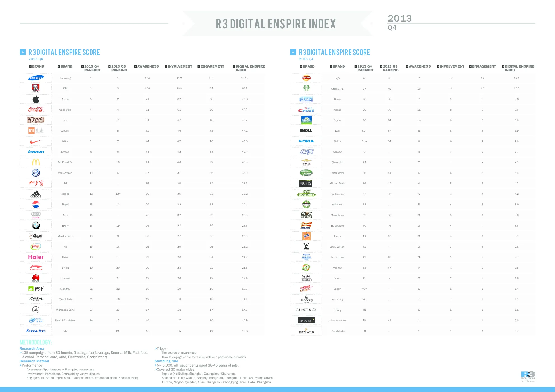Screen dimensions: 555x392
Task: Select the 'Mengniu' brand name
Action: tap(65, 289)
